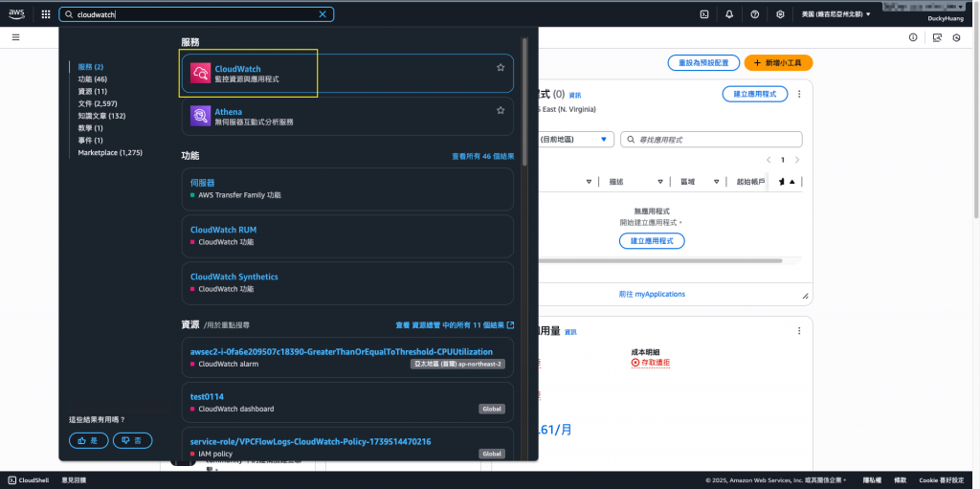Open the 伺服器 AWS Transfer Family feature
This screenshot has width=980, height=489.
point(347,189)
